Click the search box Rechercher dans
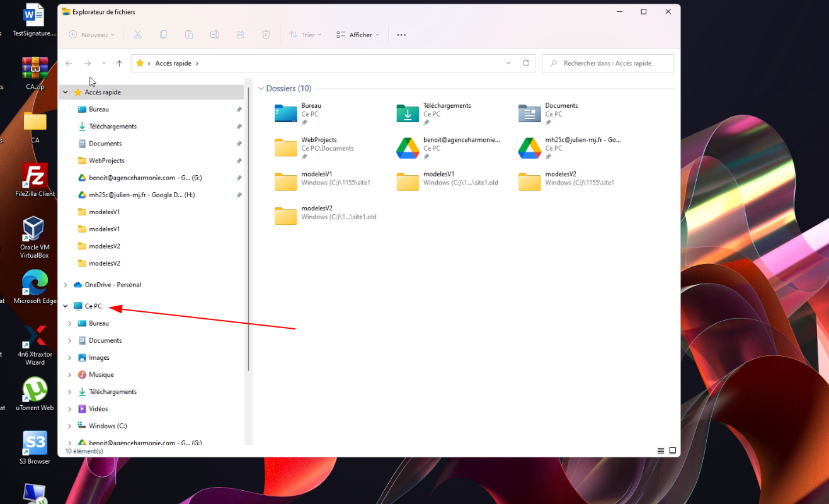Screen dimensions: 829x504 [x=608, y=63]
